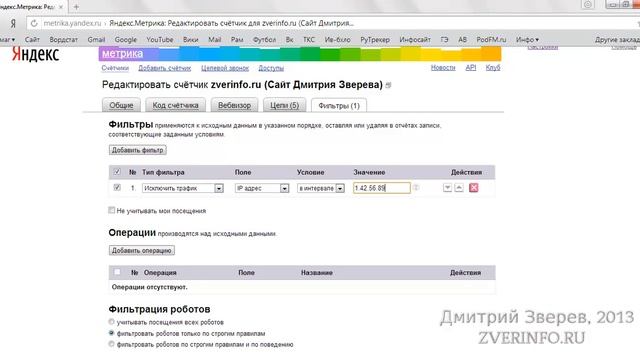Open the Цели (5) tab
Screen dimensions: 640x360
coord(284,105)
